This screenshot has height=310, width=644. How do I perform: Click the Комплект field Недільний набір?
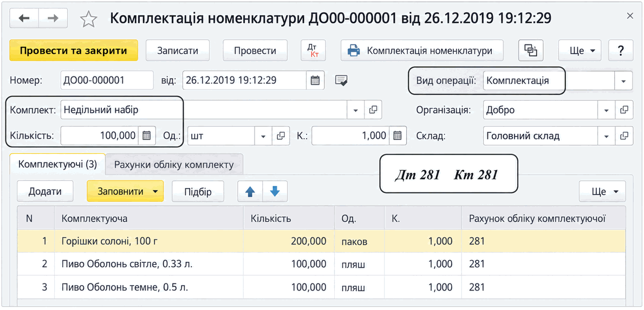[204, 110]
